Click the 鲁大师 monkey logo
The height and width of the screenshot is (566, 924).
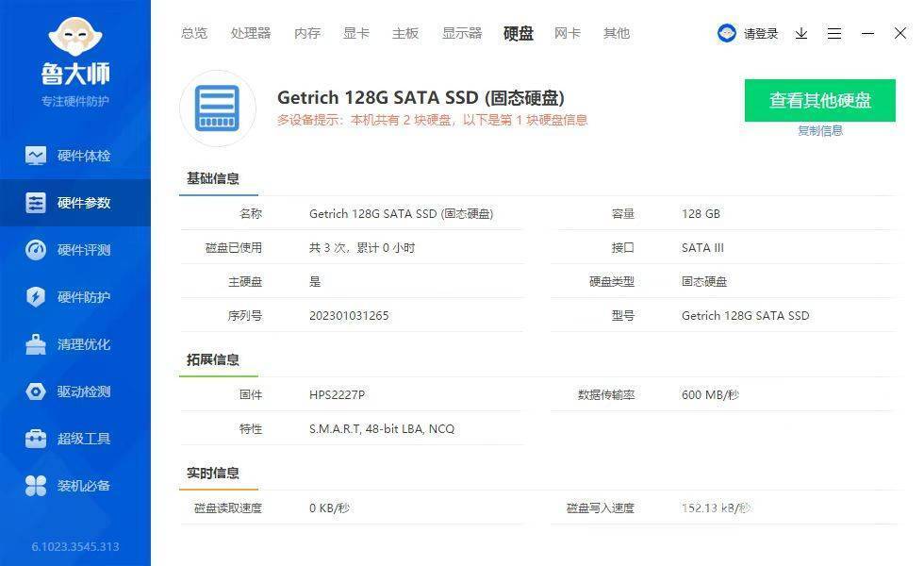pos(75,37)
